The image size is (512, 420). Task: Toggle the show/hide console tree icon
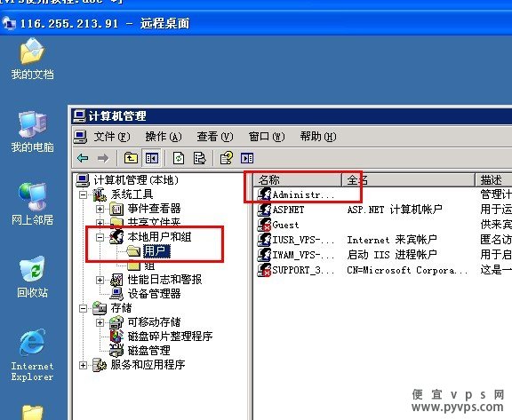(x=151, y=158)
